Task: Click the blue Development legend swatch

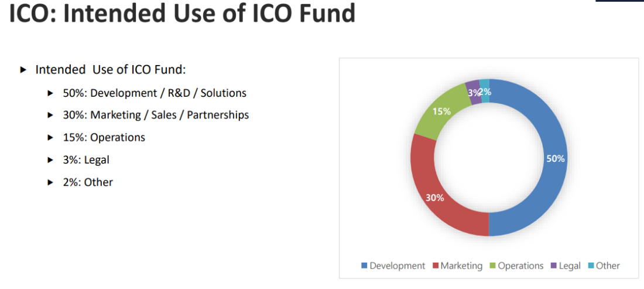Action: [x=364, y=266]
